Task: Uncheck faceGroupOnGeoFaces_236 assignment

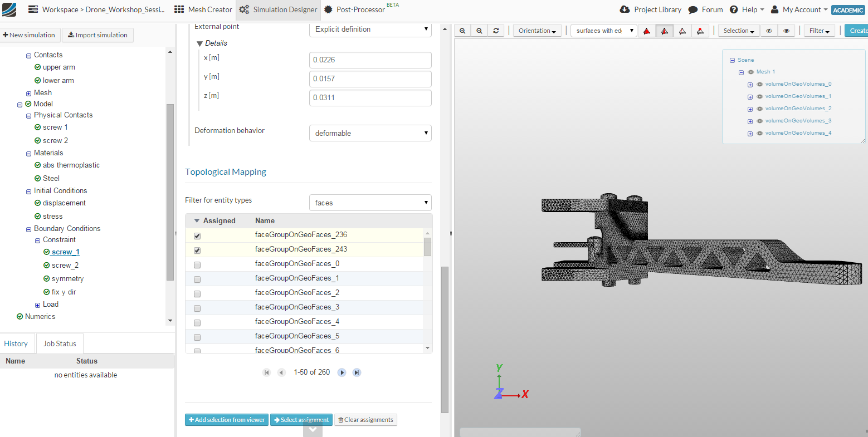Action: [197, 236]
